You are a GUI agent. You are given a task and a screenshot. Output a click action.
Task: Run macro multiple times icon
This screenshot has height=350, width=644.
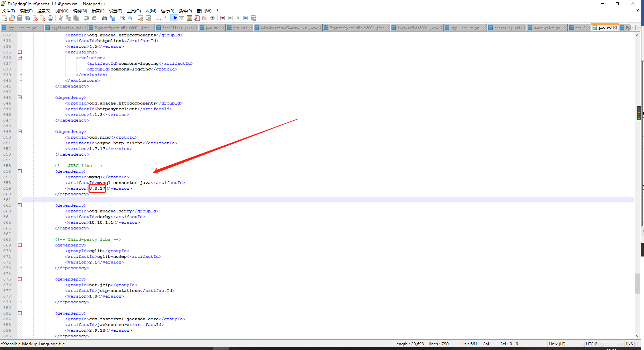246,18
